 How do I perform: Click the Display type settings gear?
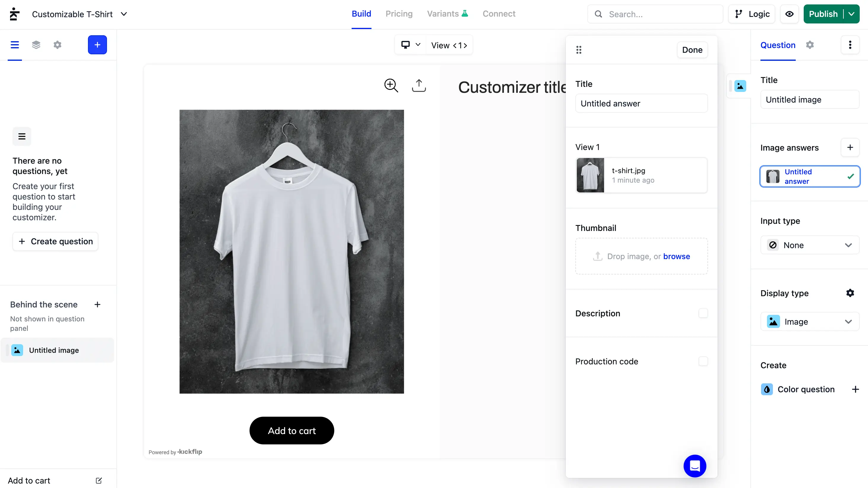click(850, 293)
